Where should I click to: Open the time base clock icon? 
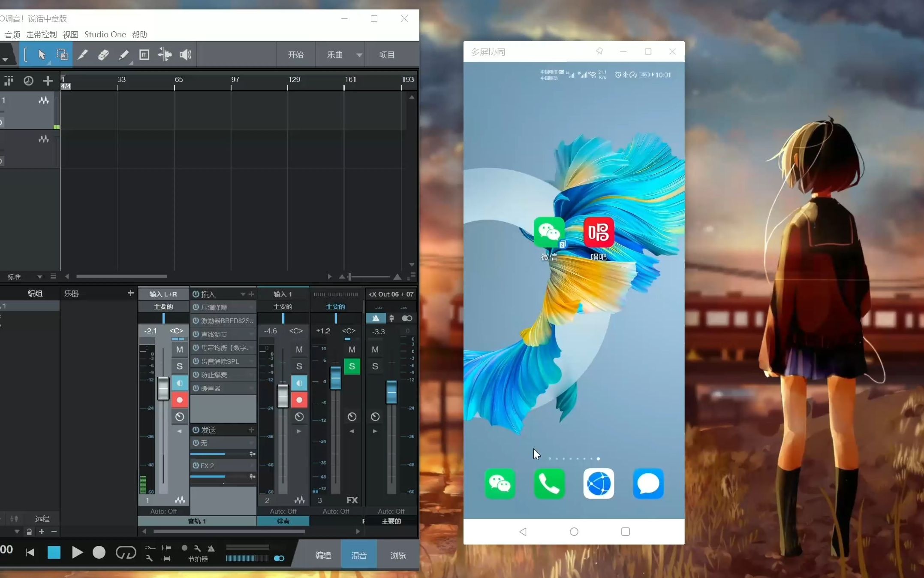28,81
